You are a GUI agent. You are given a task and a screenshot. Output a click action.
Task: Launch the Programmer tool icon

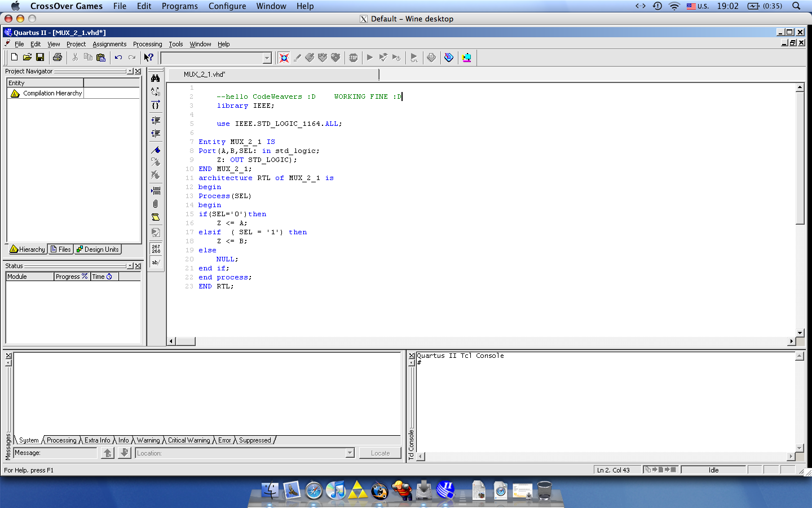point(466,57)
